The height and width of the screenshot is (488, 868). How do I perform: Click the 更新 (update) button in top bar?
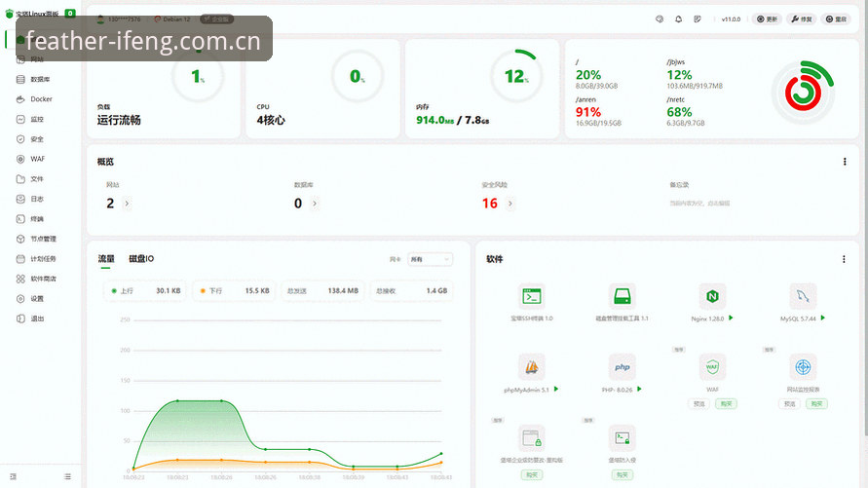coord(767,19)
